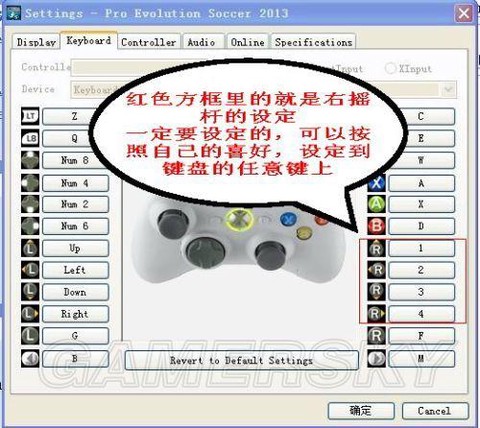Click the X key assignment button
480x428 pixels.
[421, 204]
